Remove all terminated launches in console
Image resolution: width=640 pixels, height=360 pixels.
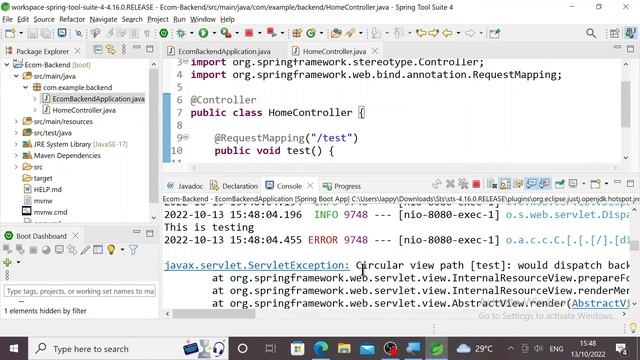[463, 184]
